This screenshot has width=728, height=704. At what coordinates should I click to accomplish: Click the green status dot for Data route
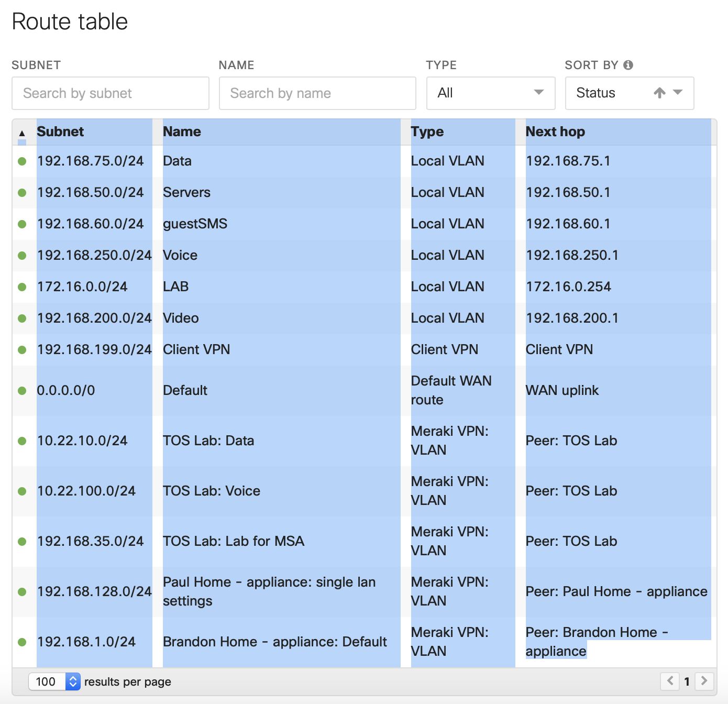click(21, 161)
